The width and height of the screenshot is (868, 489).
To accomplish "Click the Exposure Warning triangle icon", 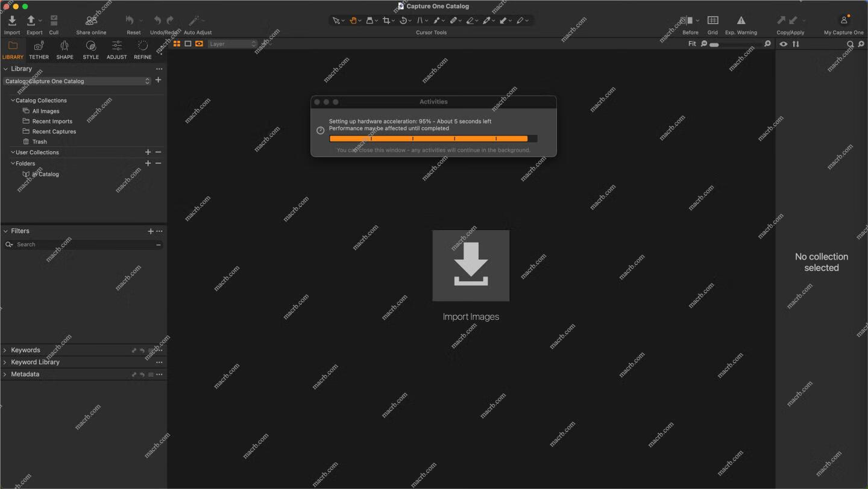I will (x=741, y=20).
